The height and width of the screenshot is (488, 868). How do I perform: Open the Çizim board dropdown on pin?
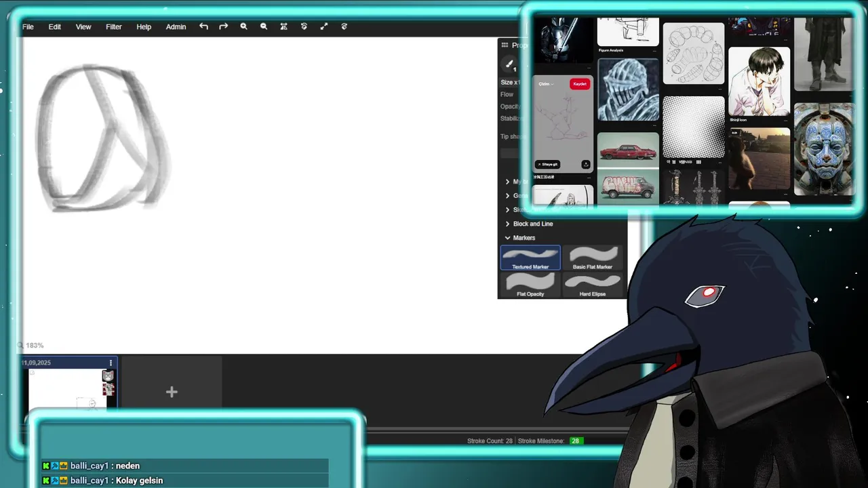tap(546, 84)
